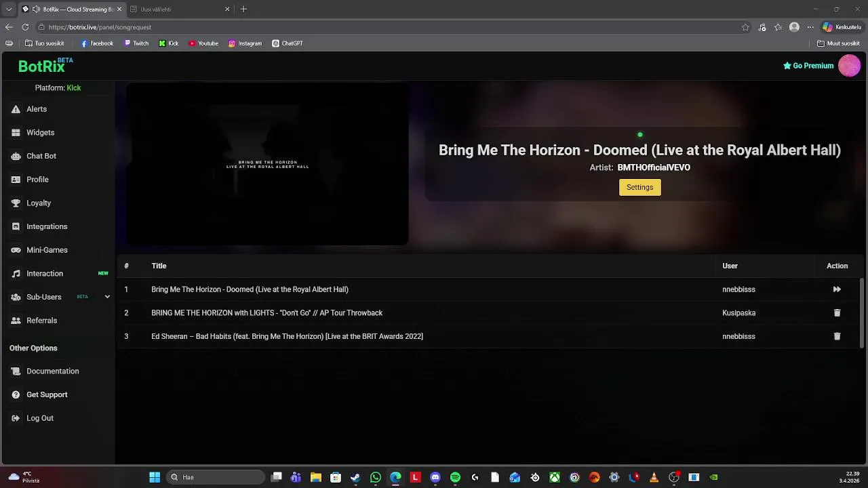The height and width of the screenshot is (488, 868).
Task: Open the Interaction section
Action: coord(45,274)
